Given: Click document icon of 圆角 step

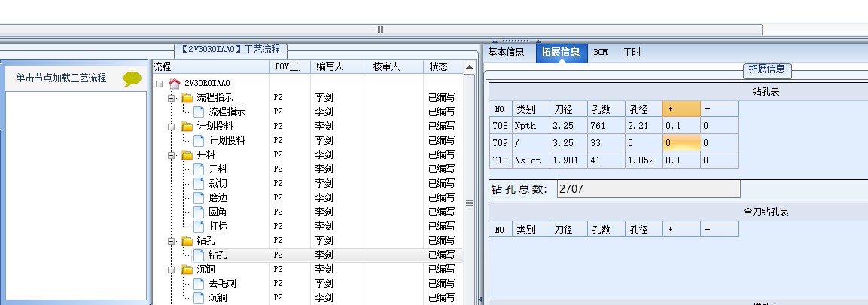Looking at the screenshot, I should point(199,212).
